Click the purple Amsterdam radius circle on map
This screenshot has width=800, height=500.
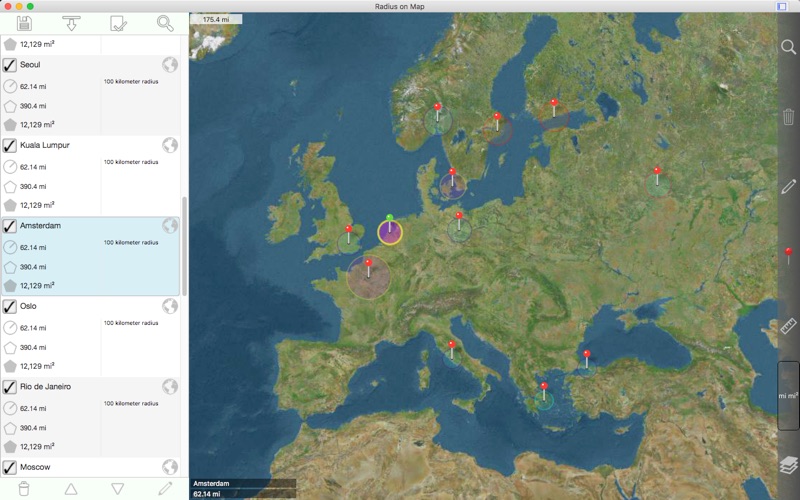click(389, 235)
